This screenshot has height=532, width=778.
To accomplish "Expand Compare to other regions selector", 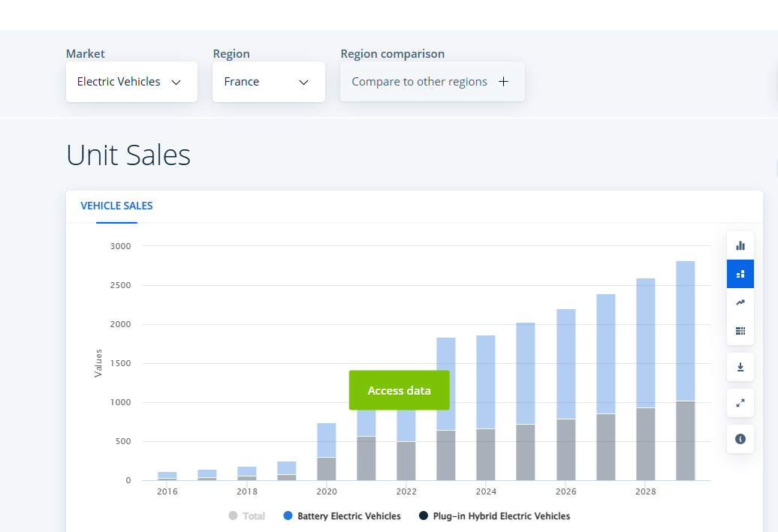I will point(432,82).
